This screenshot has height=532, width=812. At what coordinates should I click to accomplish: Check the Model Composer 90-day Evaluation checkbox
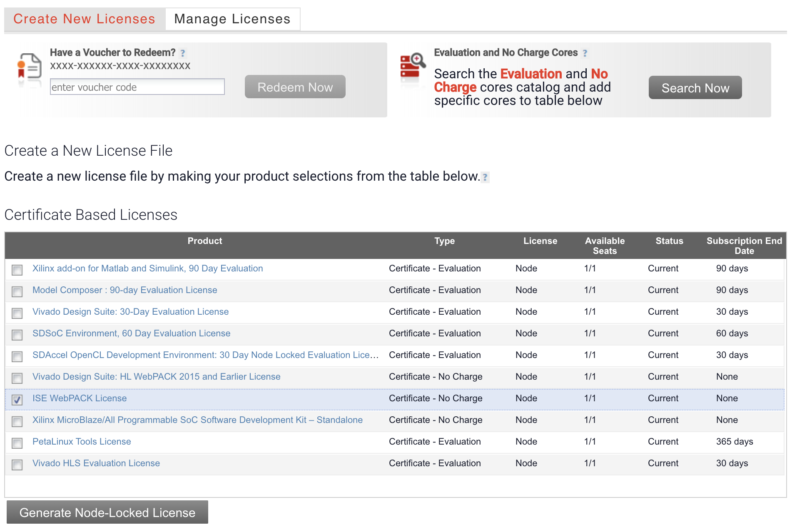(x=17, y=291)
